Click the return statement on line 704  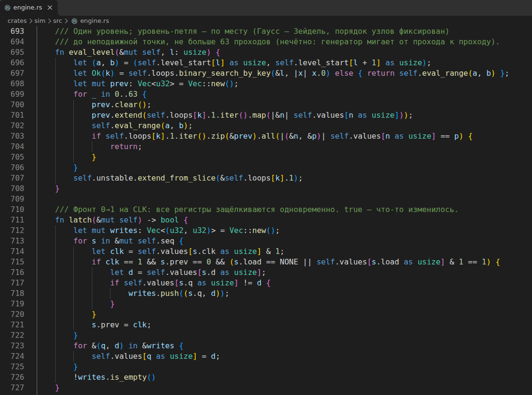pos(126,147)
